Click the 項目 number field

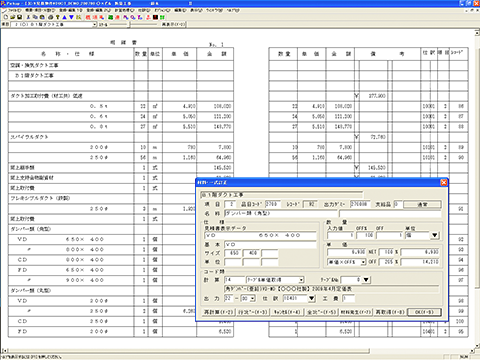click(x=230, y=204)
